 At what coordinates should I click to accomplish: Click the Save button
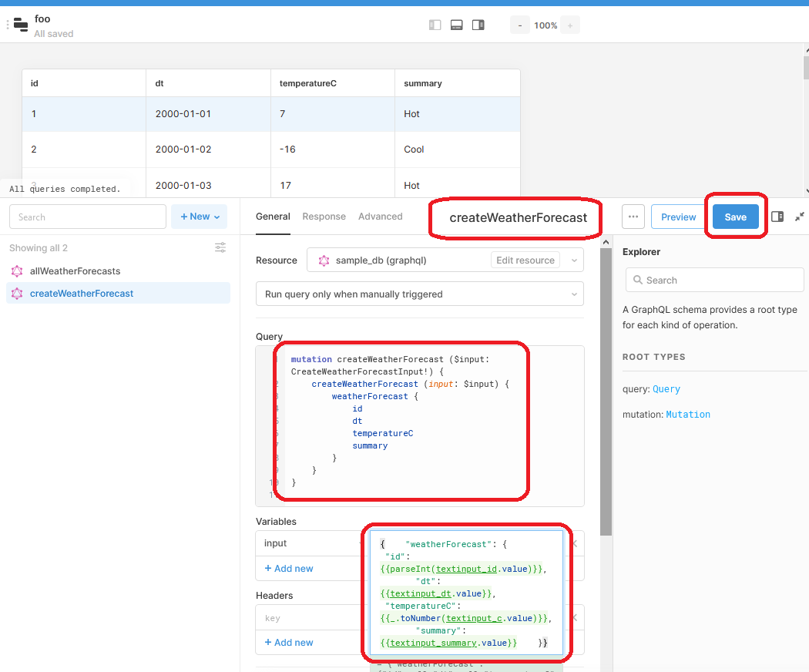coord(735,217)
